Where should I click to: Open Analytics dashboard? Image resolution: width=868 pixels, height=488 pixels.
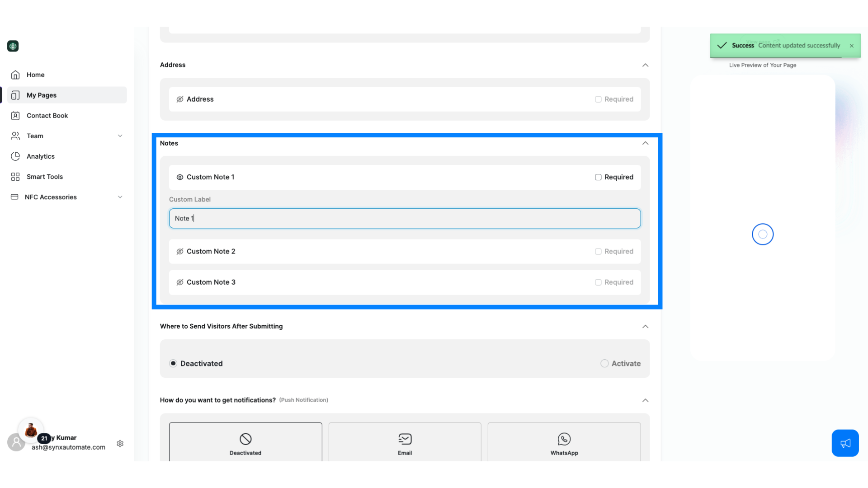point(40,156)
